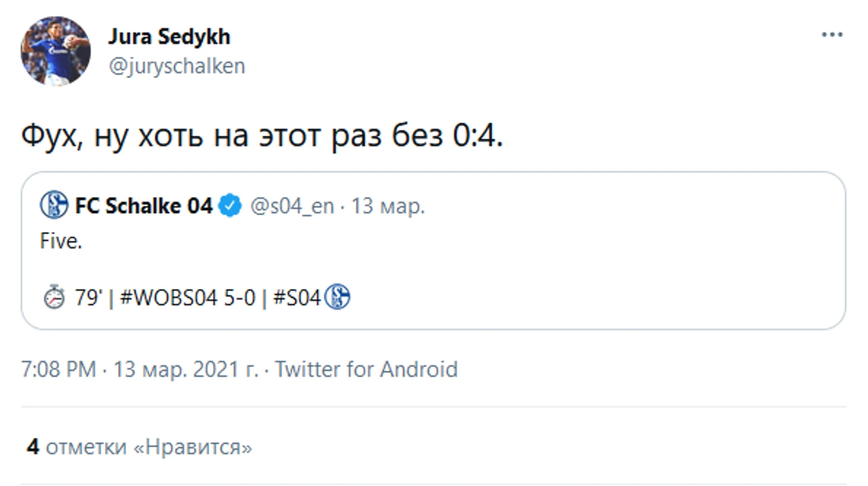Click the stopwatch emoji in quoted tweet

click(54, 297)
